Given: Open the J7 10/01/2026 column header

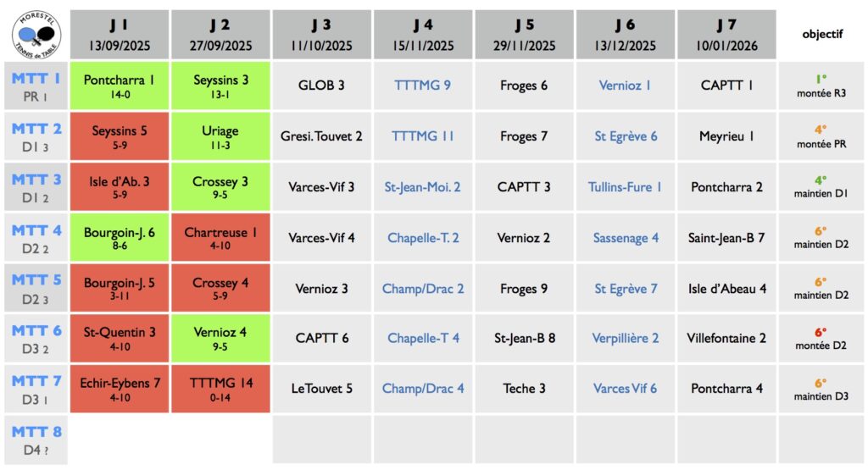Looking at the screenshot, I should tap(726, 35).
